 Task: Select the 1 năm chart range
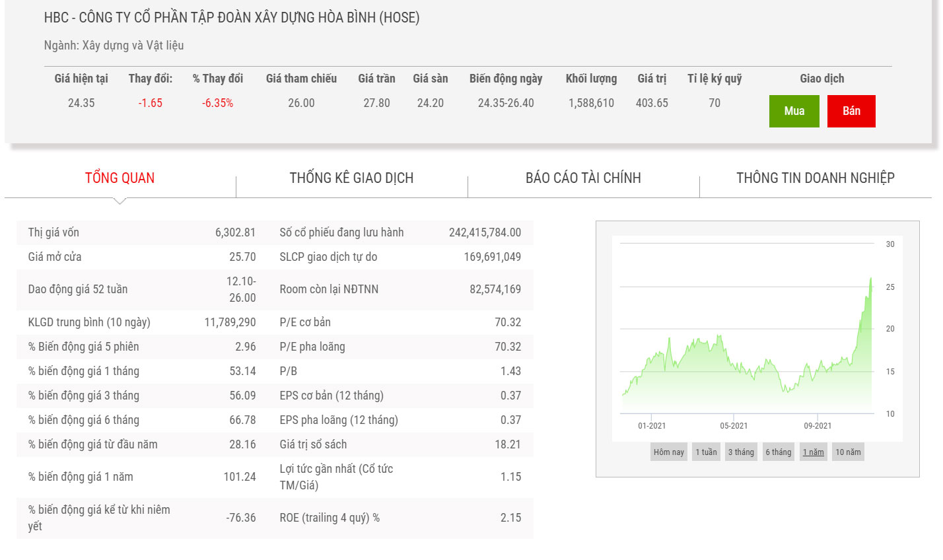tap(813, 452)
